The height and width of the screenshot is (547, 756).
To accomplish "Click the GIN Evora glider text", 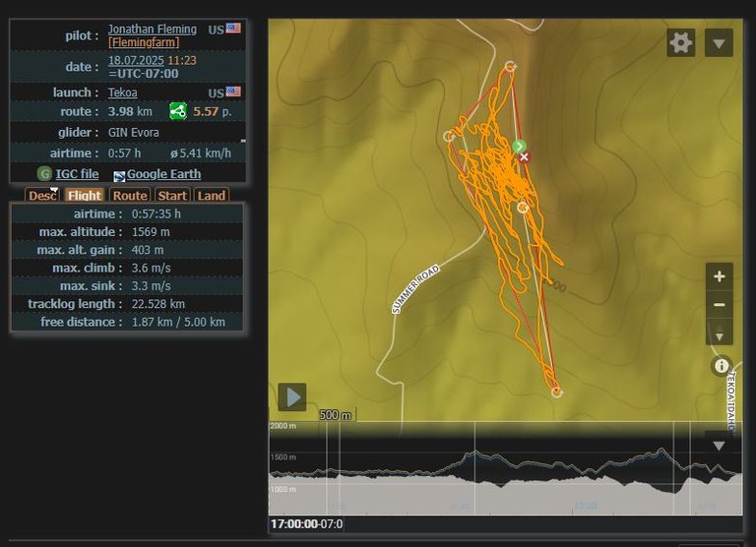I will [x=134, y=133].
